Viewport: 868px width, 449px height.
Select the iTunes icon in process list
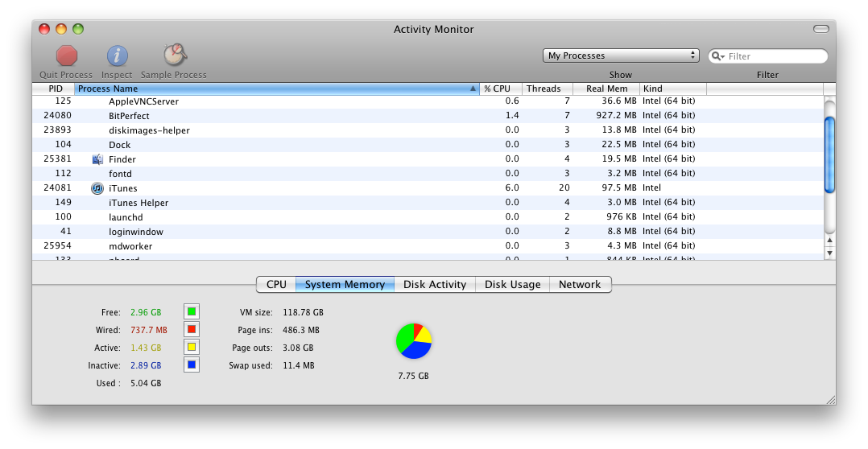(97, 188)
